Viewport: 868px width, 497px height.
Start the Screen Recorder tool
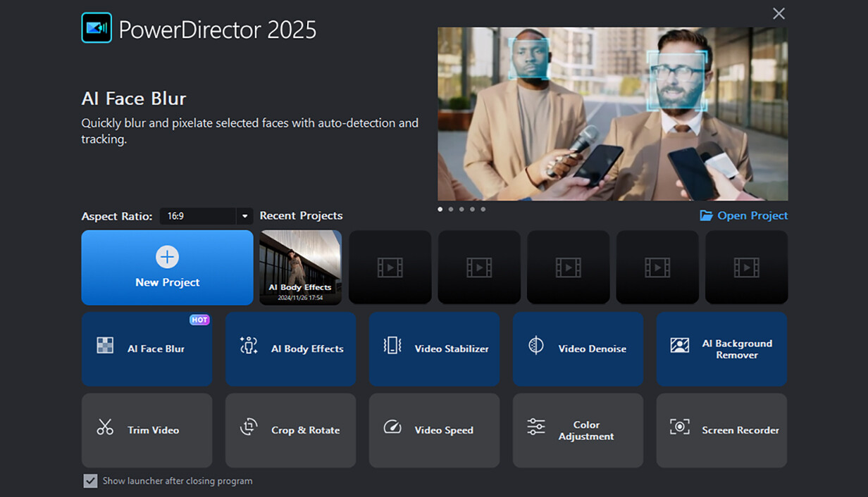(721, 430)
